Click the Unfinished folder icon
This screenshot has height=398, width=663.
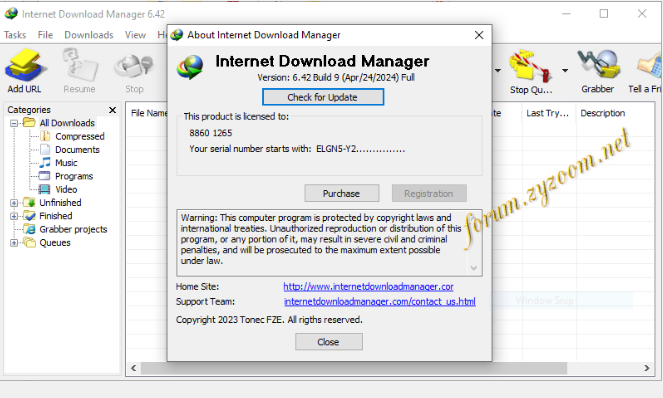[29, 202]
